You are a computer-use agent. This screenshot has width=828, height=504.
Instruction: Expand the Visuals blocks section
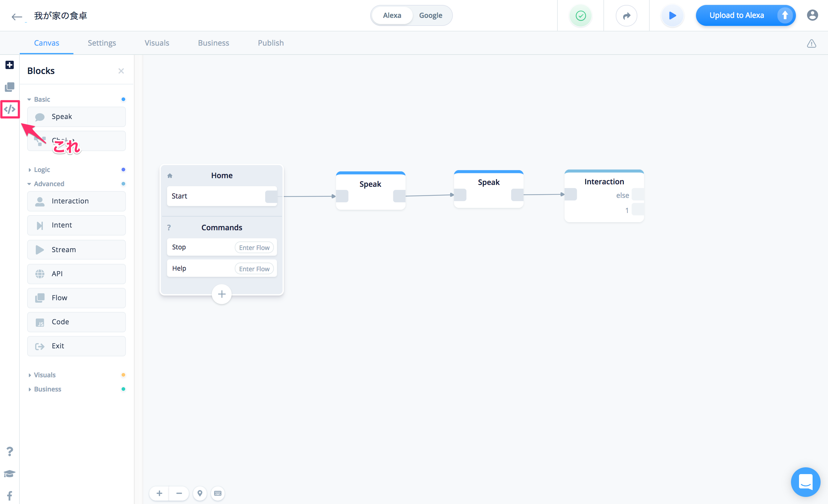(44, 375)
